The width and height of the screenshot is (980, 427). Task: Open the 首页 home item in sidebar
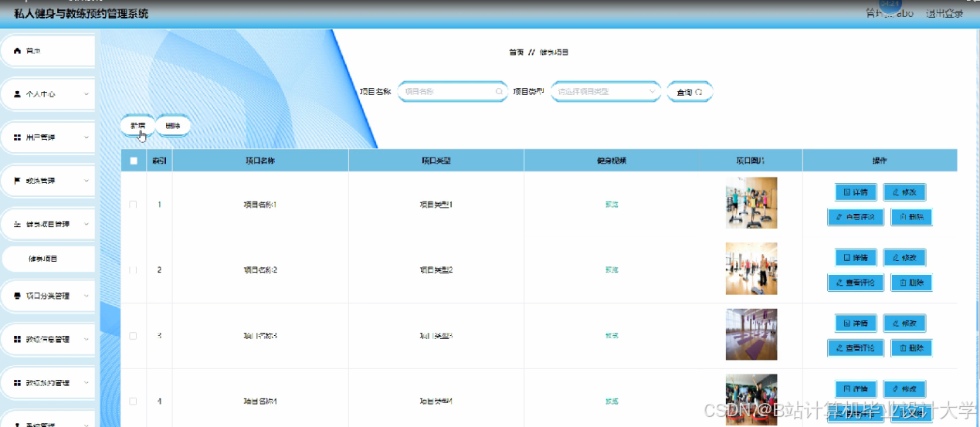coord(48,51)
